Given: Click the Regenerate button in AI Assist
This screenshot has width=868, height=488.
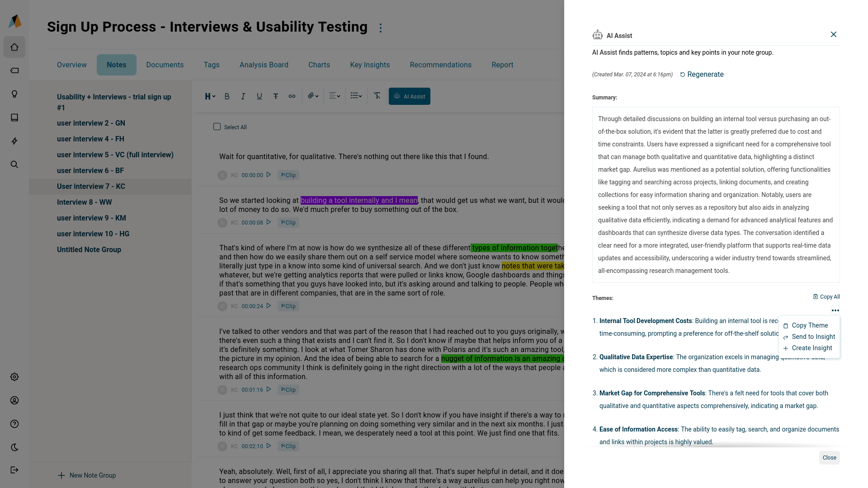Looking at the screenshot, I should (x=702, y=74).
